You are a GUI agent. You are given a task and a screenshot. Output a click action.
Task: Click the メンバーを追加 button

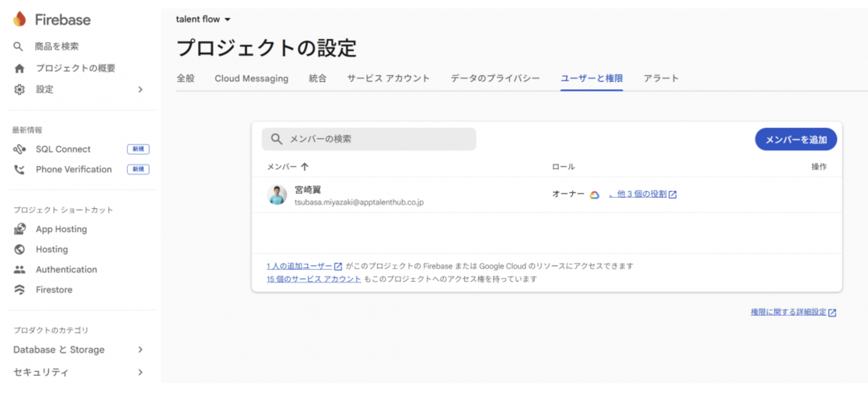pyautogui.click(x=796, y=140)
